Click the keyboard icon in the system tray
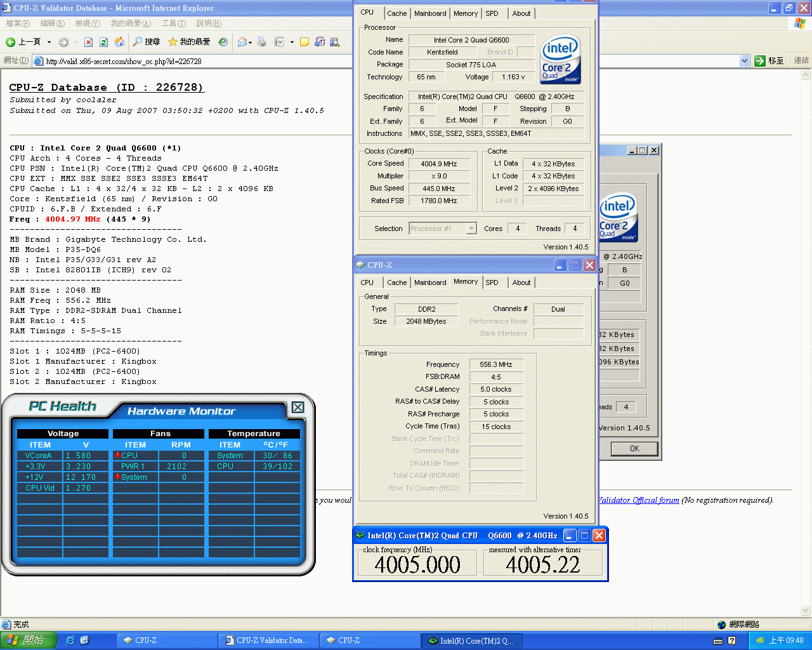This screenshot has width=812, height=650. point(718,640)
